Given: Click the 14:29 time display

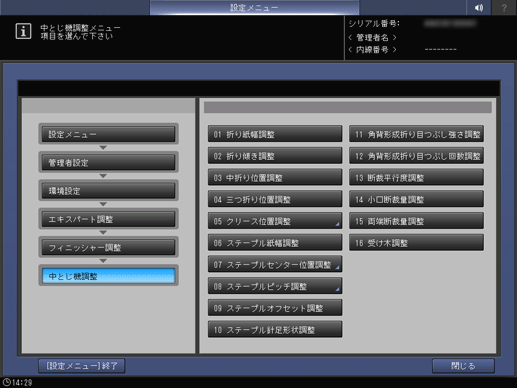Looking at the screenshot, I should [22, 382].
